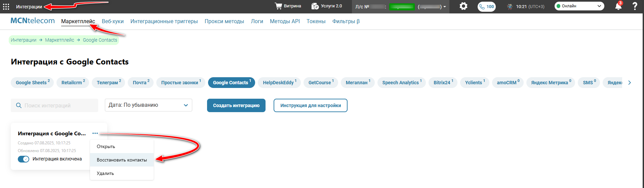The image size is (644, 188).
Task: Click Интеграции breadcrumb link
Action: pos(24,40)
